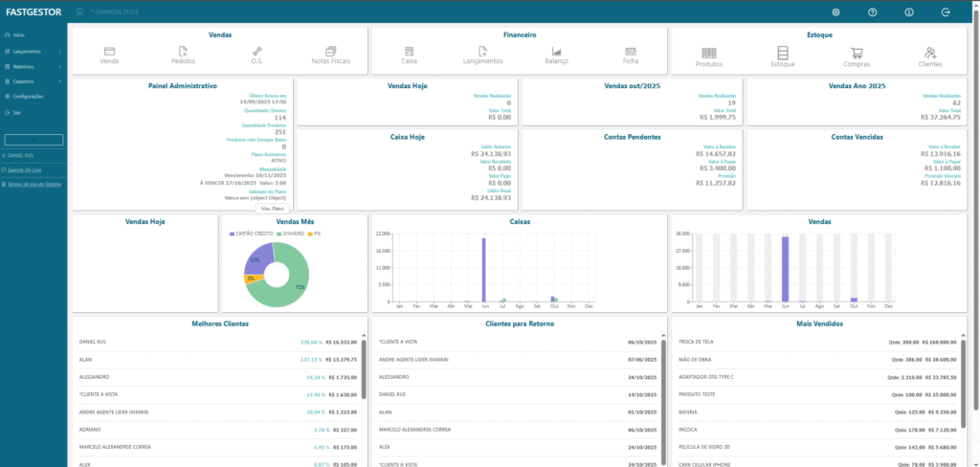Open Pedidos from the Vendas panel
The width and height of the screenshot is (980, 467).
(x=182, y=52)
